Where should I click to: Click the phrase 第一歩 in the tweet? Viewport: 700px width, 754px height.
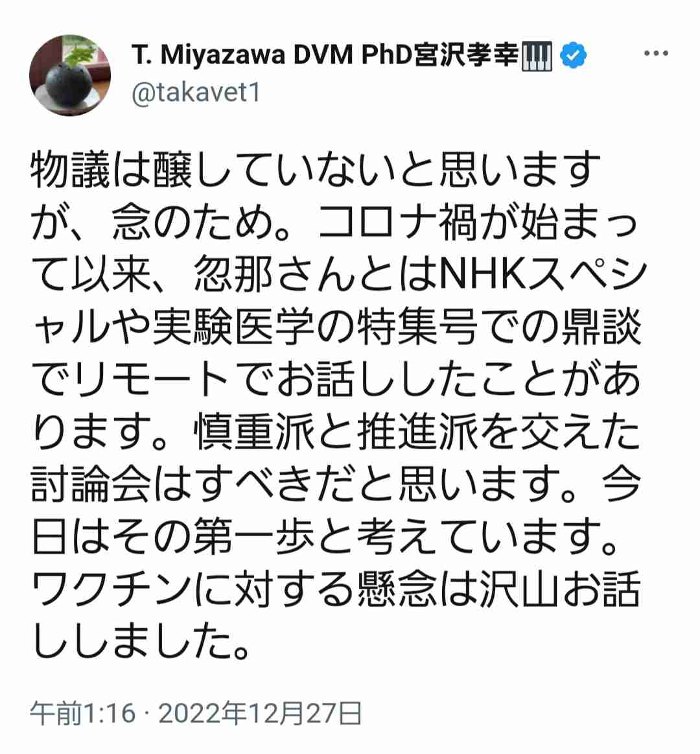(x=254, y=537)
